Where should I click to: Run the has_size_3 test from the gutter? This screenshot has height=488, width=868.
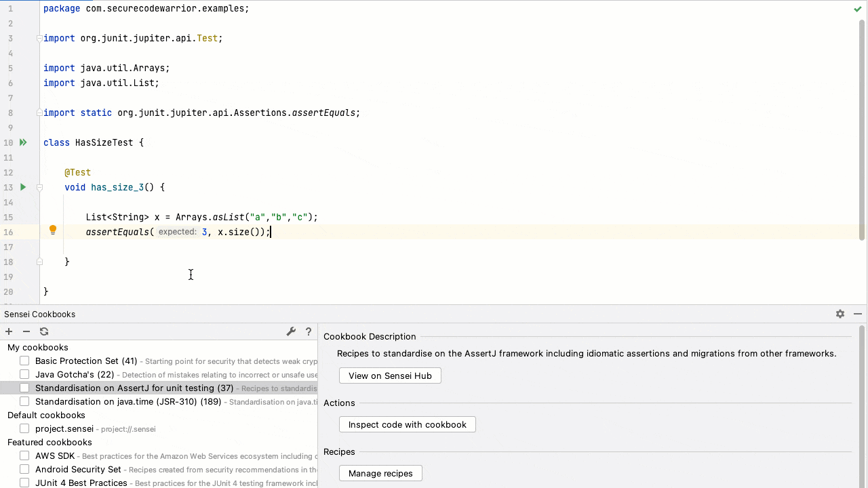[22, 187]
